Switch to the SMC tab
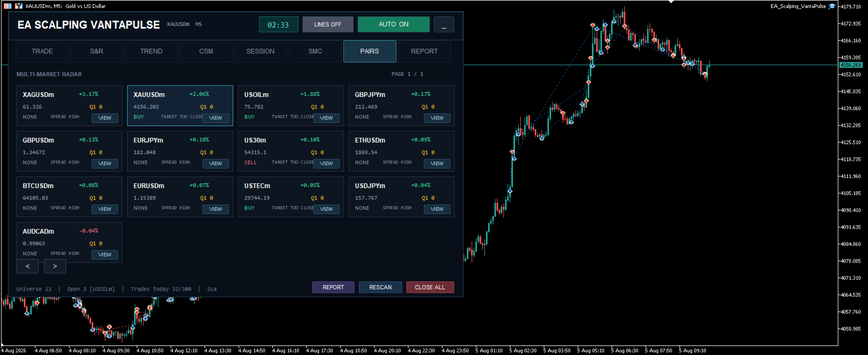 pos(315,51)
